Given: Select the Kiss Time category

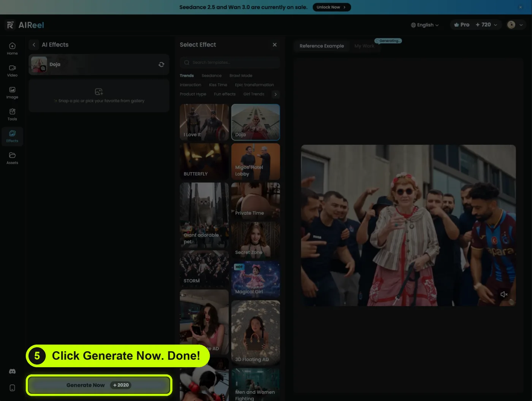Looking at the screenshot, I should click(218, 85).
